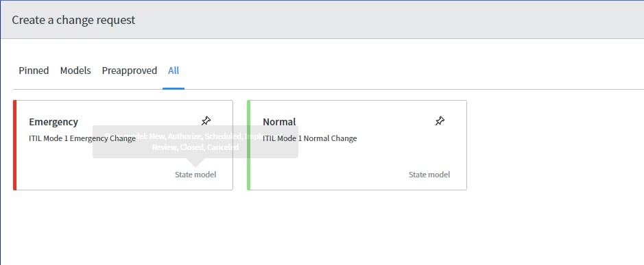Open the Emergency card's State model link
The height and width of the screenshot is (265, 644).
coord(195,175)
